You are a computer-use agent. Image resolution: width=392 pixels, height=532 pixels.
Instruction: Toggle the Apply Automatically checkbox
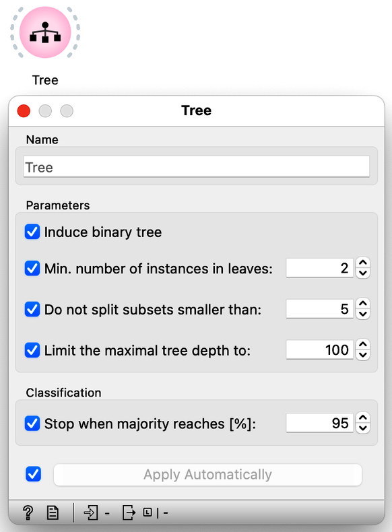(33, 474)
